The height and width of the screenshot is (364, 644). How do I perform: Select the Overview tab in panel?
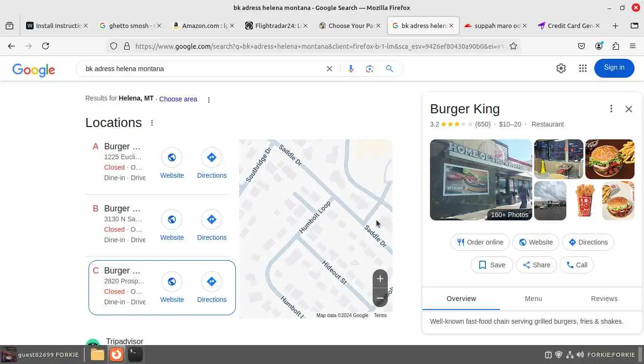click(461, 299)
